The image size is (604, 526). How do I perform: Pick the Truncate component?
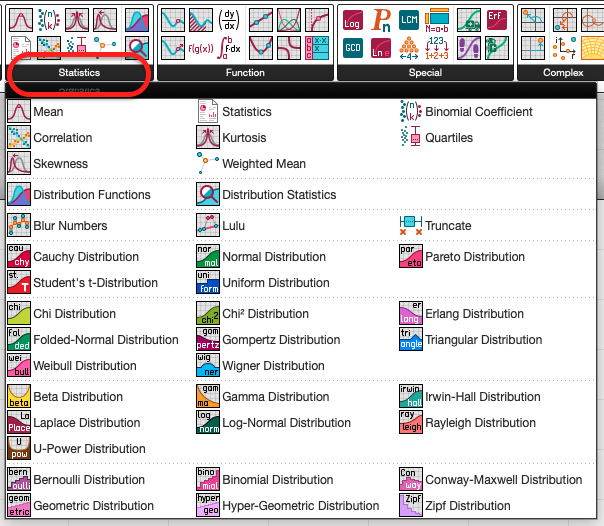435,226
